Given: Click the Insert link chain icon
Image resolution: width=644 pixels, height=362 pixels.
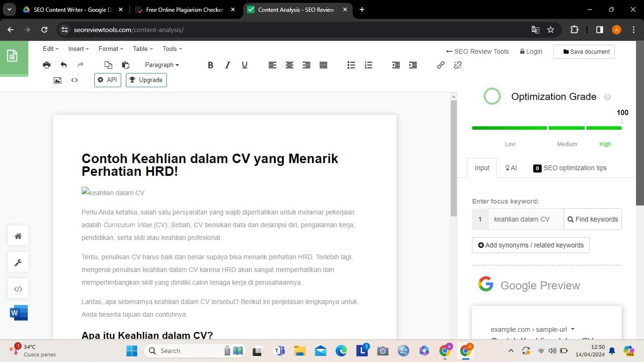Looking at the screenshot, I should pyautogui.click(x=441, y=65).
